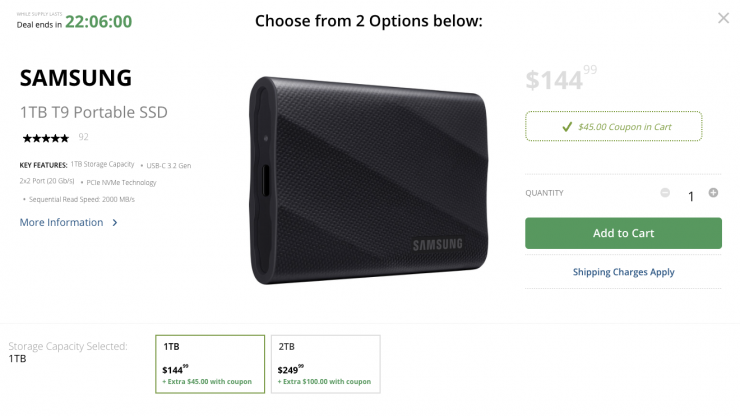Click the SAMSUNG brand heading

pos(75,77)
